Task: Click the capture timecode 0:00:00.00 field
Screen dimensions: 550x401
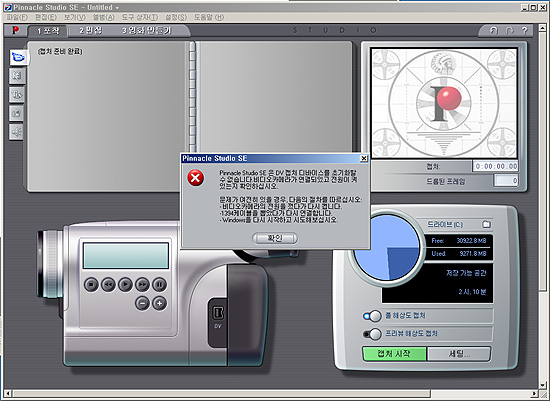Action: pos(495,166)
